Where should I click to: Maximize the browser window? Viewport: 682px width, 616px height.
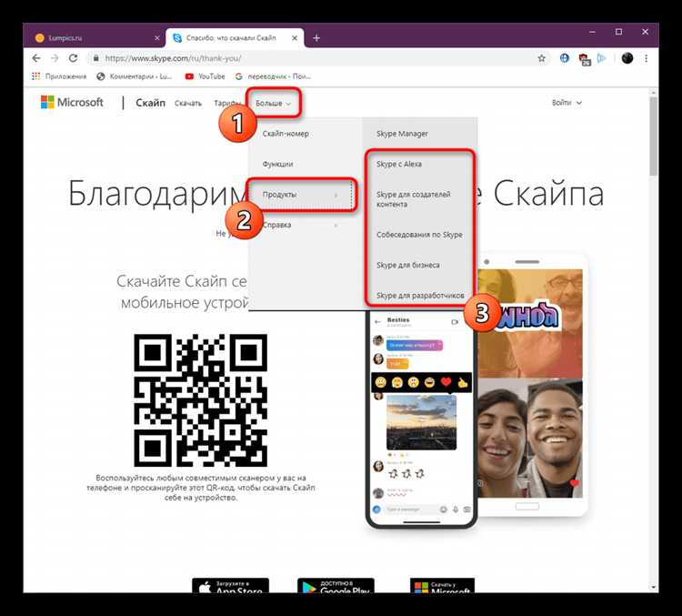pos(619,32)
